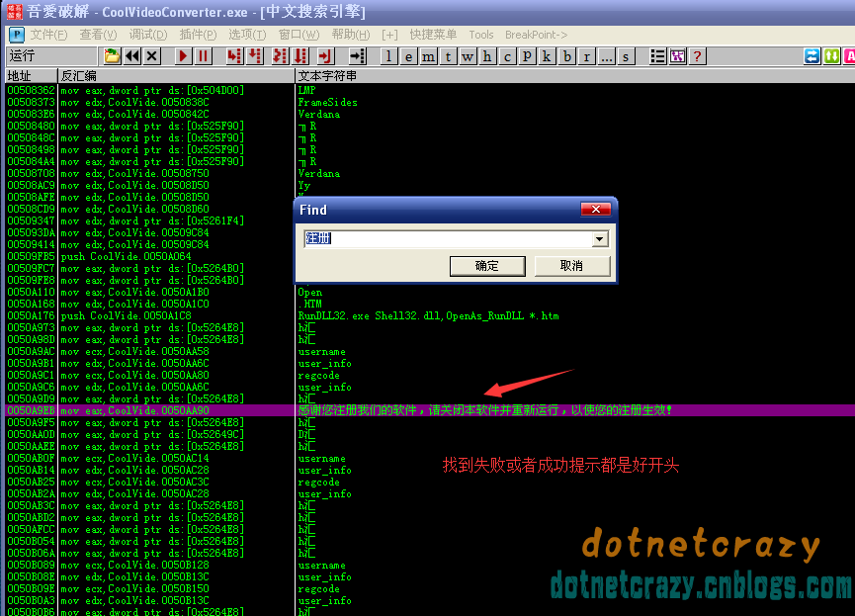Viewport: 855px width, 616px height.
Task: Open Memory map with 'm' button
Action: tap(429, 56)
